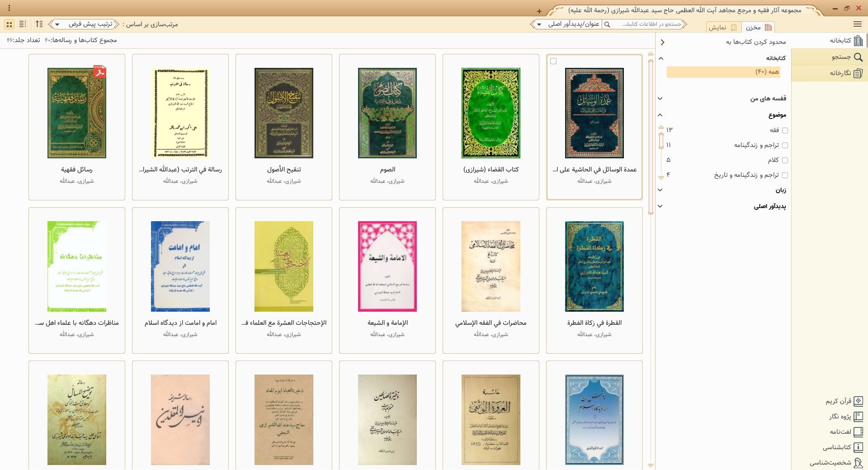Open قرآن کریم tool
The width and height of the screenshot is (868, 470).
pyautogui.click(x=844, y=401)
